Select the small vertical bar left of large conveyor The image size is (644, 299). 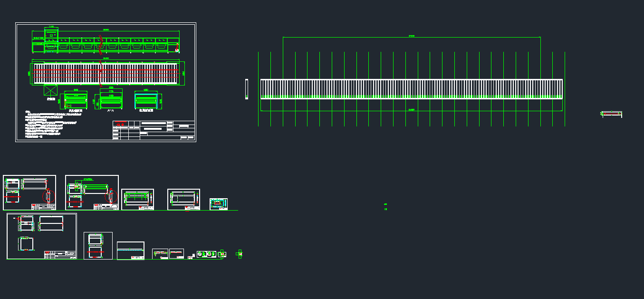coord(247,89)
